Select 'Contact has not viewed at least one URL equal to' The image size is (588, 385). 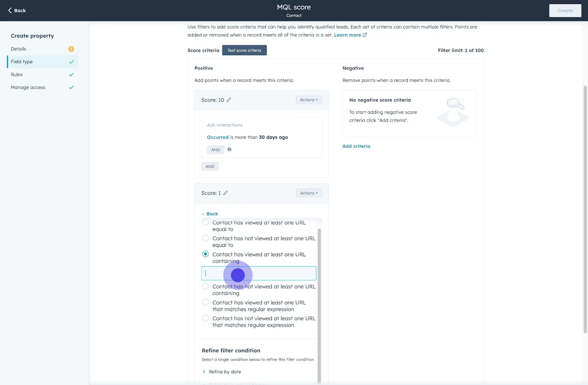205,238
